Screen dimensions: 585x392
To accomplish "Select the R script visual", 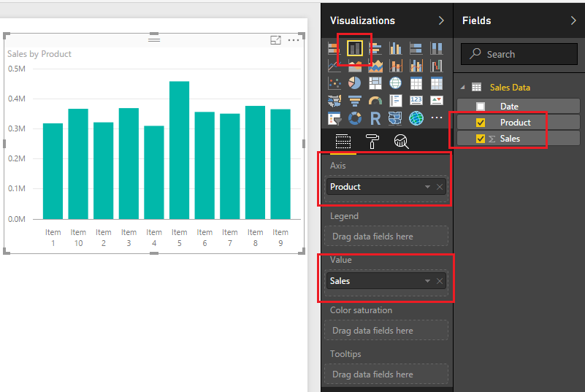I will [375, 118].
